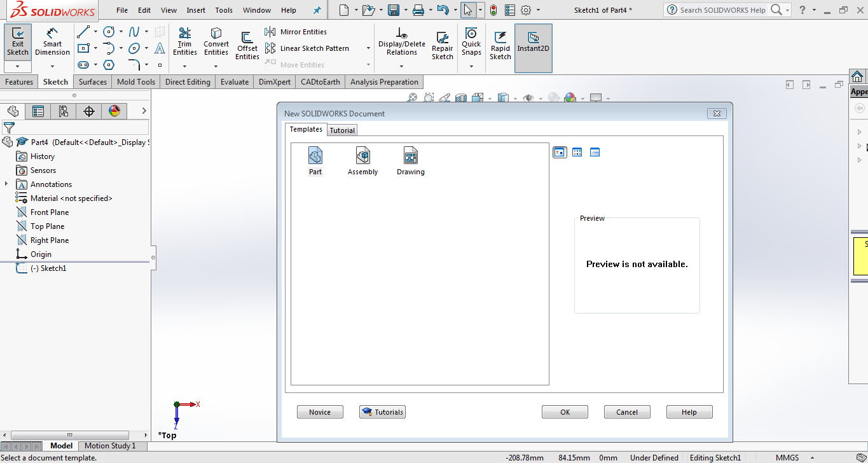Select the sketch Point tool
Image resolution: width=868 pixels, height=463 pixels.
coord(160,65)
